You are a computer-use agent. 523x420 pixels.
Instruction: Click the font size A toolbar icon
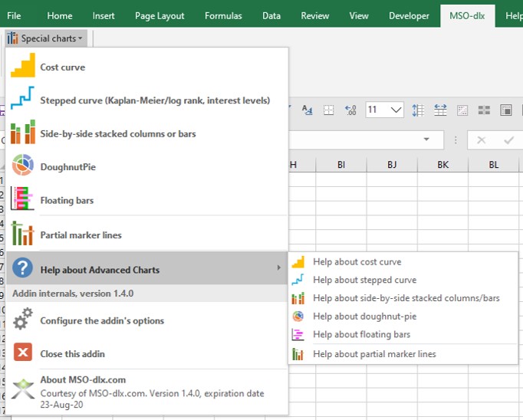(307, 110)
